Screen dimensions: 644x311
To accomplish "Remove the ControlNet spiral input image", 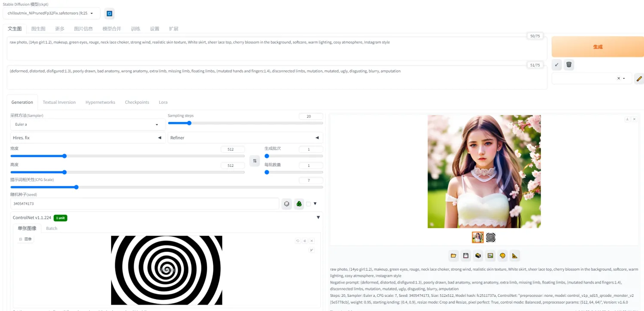I will click(x=312, y=241).
